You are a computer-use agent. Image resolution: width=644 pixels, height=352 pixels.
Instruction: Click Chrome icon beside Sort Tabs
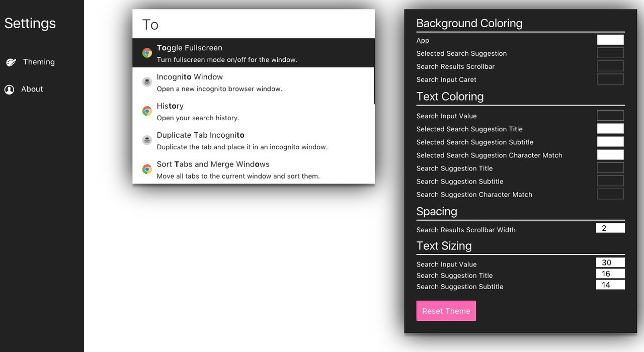click(147, 169)
